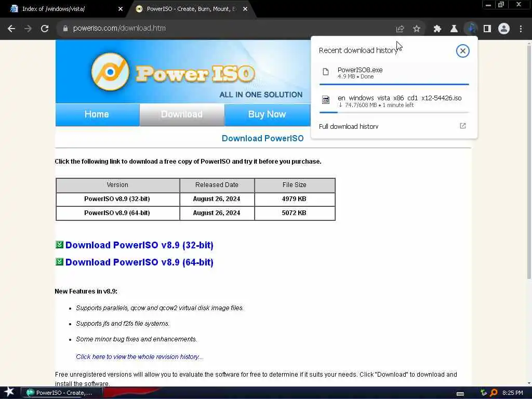Click the orange magnifier tray icon
Viewport: 532px width, 399px height.
pos(494,393)
